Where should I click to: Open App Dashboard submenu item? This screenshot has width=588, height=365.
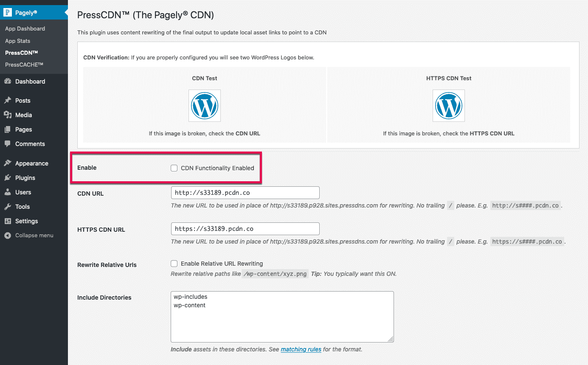25,28
